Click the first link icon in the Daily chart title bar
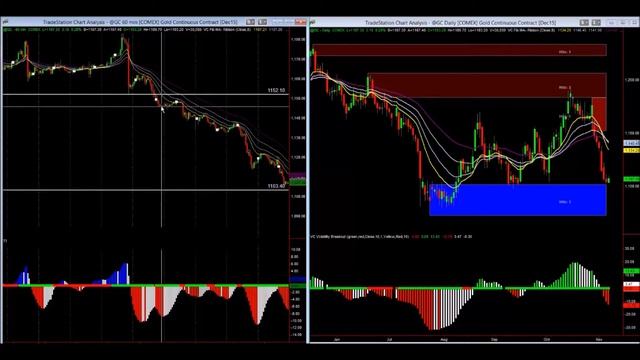Screen dimensions: 640x360 pyautogui.click(x=584, y=22)
